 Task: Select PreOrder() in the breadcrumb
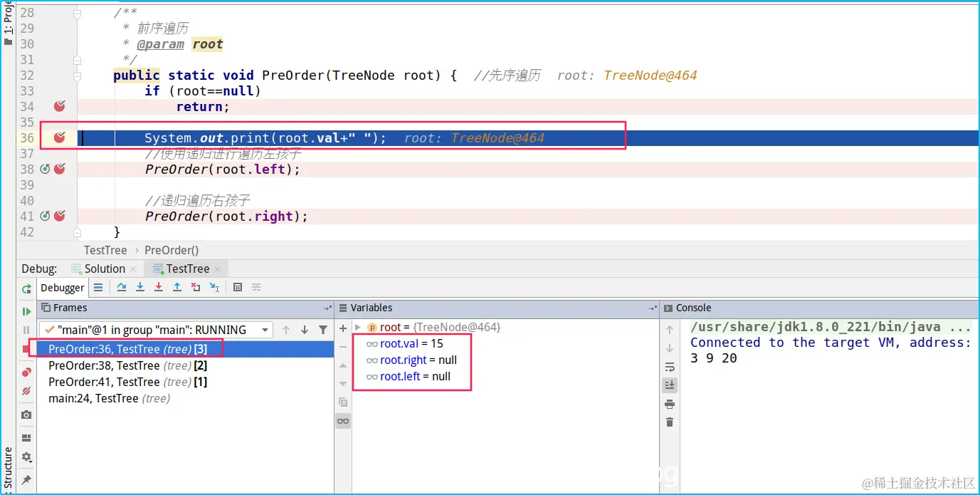coord(172,250)
